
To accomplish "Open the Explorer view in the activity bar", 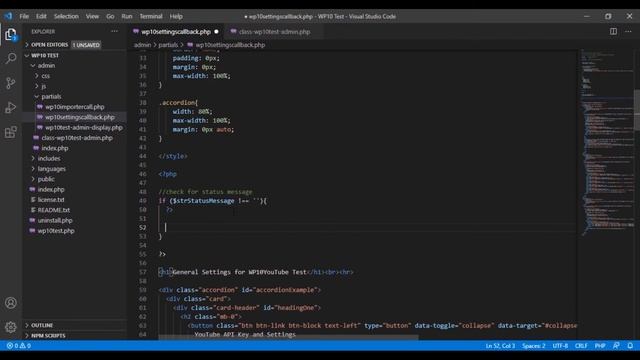I will click(11, 35).
